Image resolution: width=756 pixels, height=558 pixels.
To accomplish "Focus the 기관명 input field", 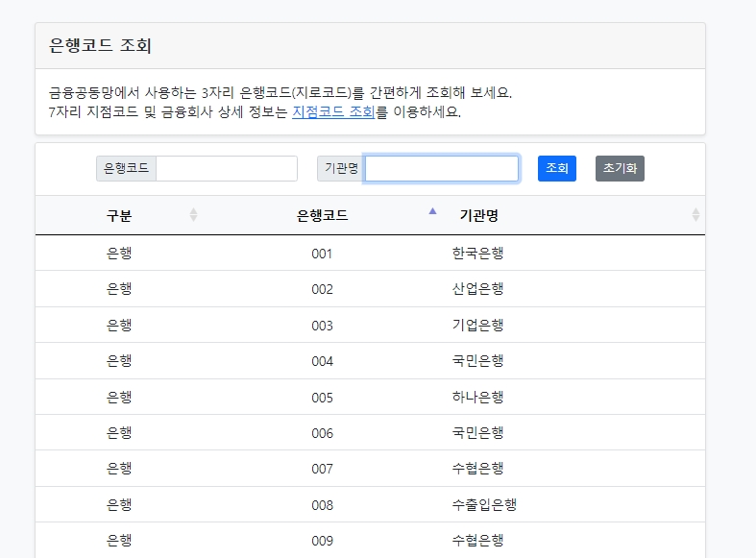I will point(442,169).
